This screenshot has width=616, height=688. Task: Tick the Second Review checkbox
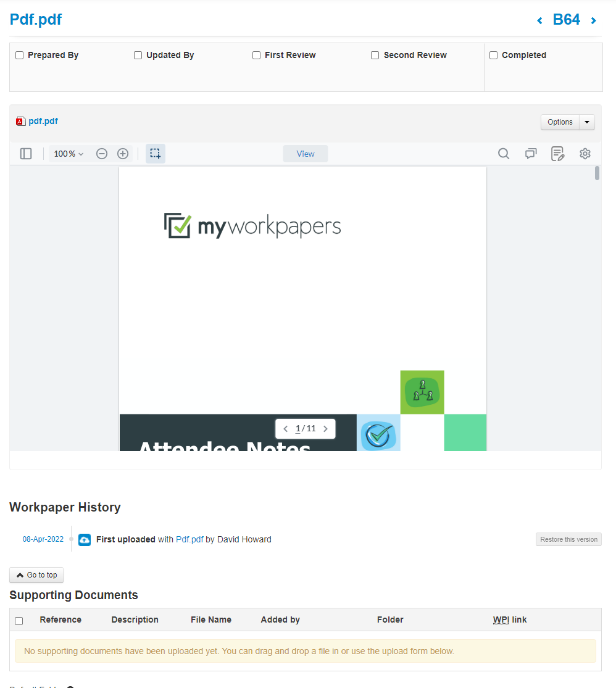(x=375, y=56)
